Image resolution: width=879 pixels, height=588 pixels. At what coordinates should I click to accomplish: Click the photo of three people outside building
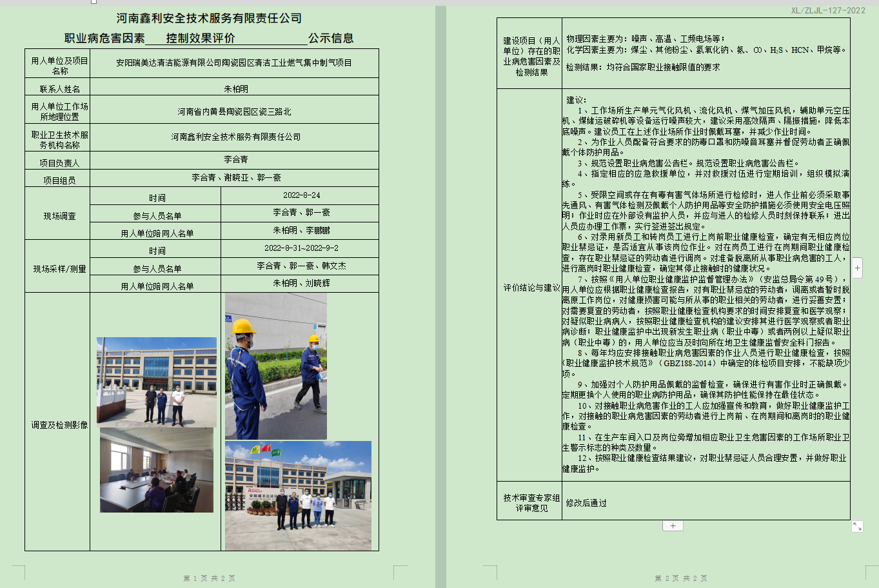(x=157, y=382)
